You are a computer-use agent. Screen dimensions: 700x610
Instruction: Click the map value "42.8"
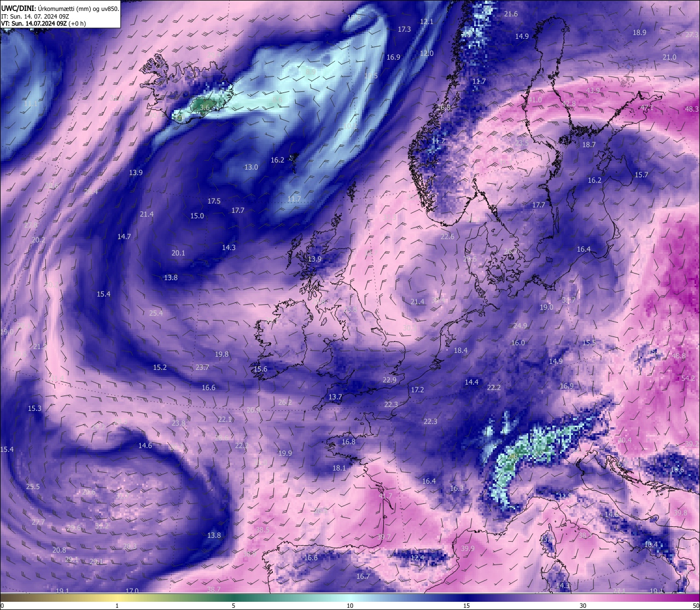569,104
